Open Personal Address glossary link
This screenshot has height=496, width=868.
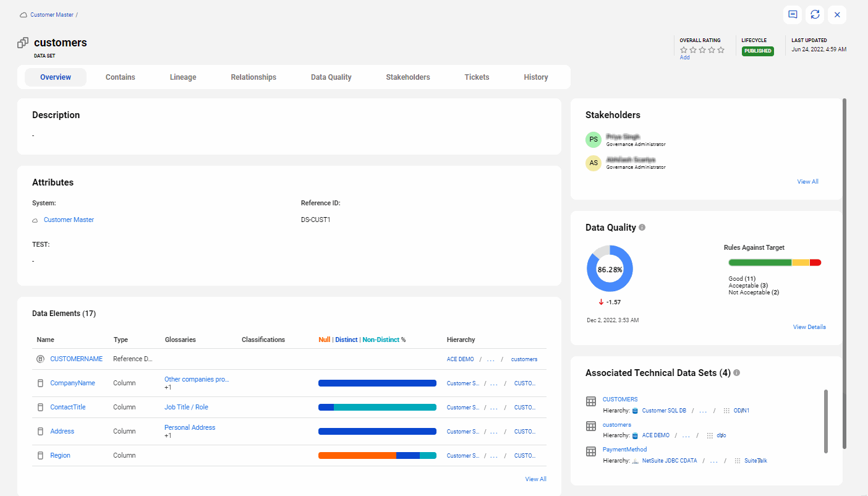pyautogui.click(x=190, y=427)
